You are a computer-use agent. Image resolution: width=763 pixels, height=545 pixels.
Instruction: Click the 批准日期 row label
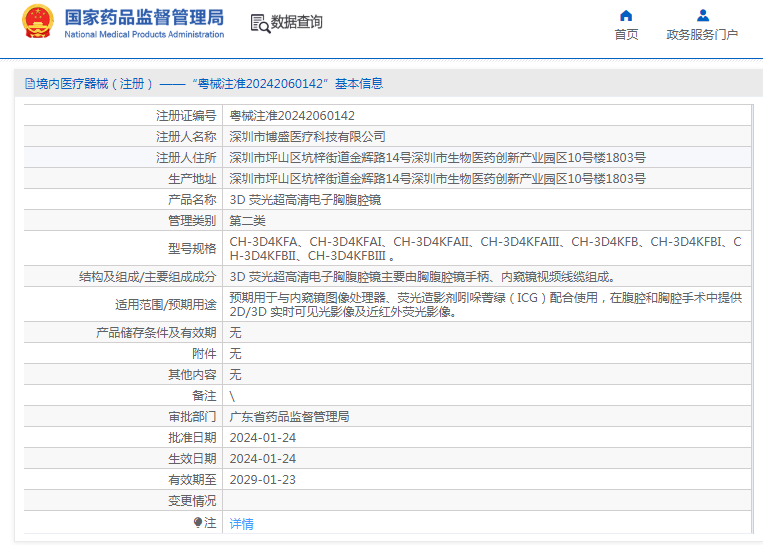click(x=192, y=437)
